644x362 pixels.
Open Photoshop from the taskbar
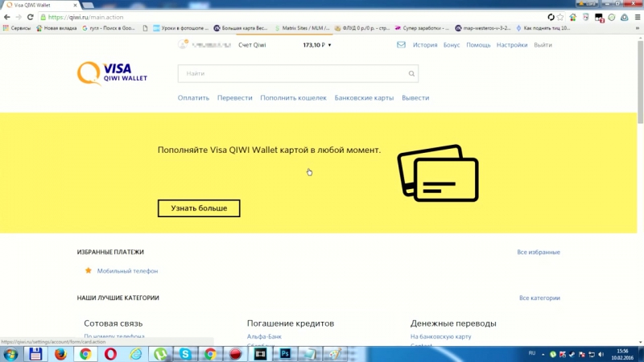(x=285, y=354)
